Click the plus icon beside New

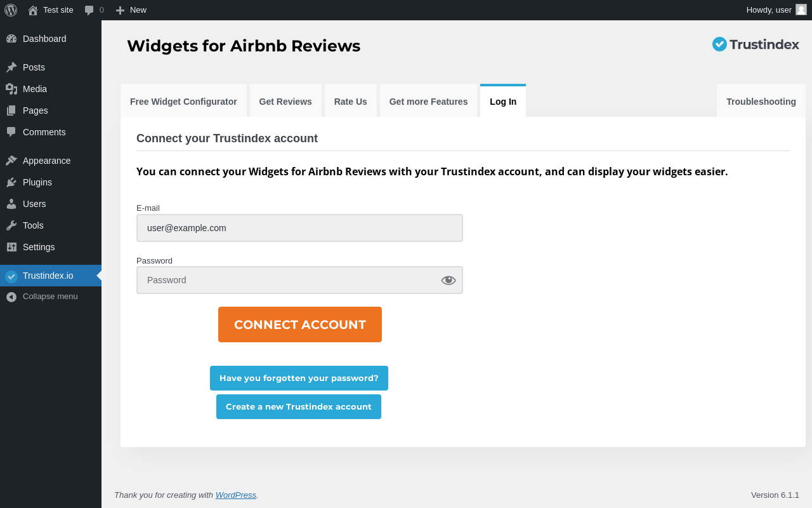point(120,10)
